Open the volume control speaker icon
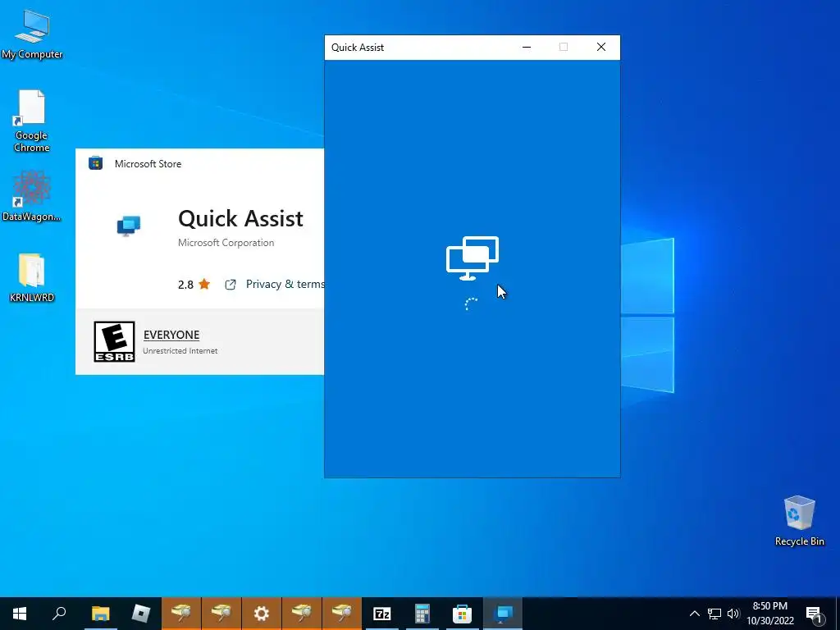The image size is (840, 630). [x=733, y=614]
